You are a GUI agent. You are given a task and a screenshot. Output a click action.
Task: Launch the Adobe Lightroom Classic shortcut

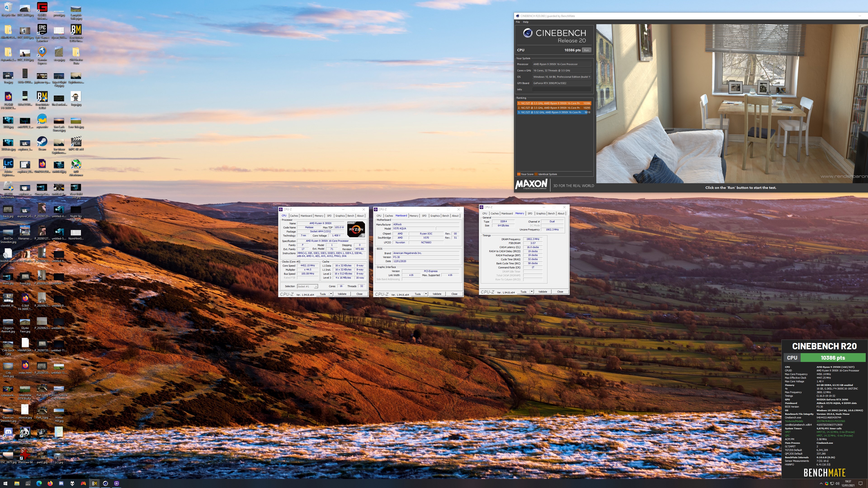click(x=8, y=167)
